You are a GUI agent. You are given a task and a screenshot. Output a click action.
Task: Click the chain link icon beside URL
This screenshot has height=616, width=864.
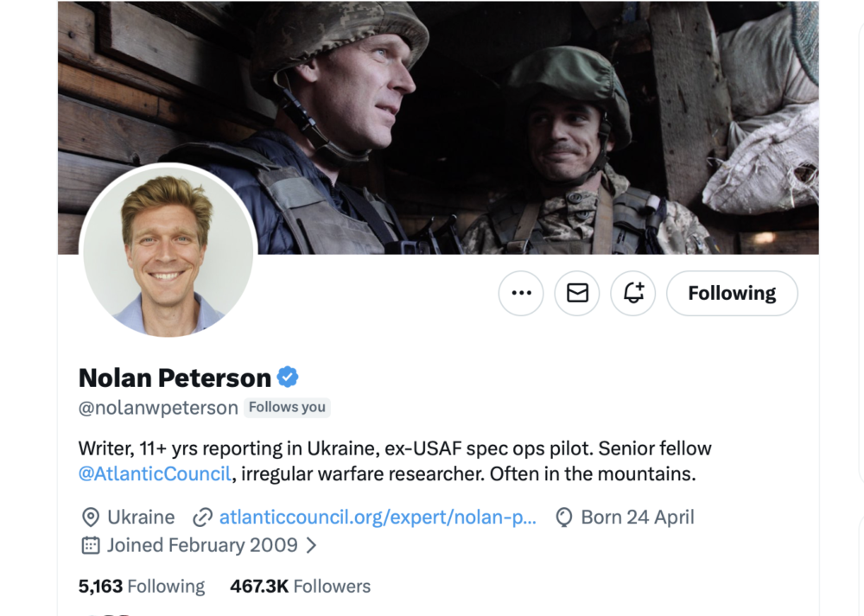click(x=202, y=518)
